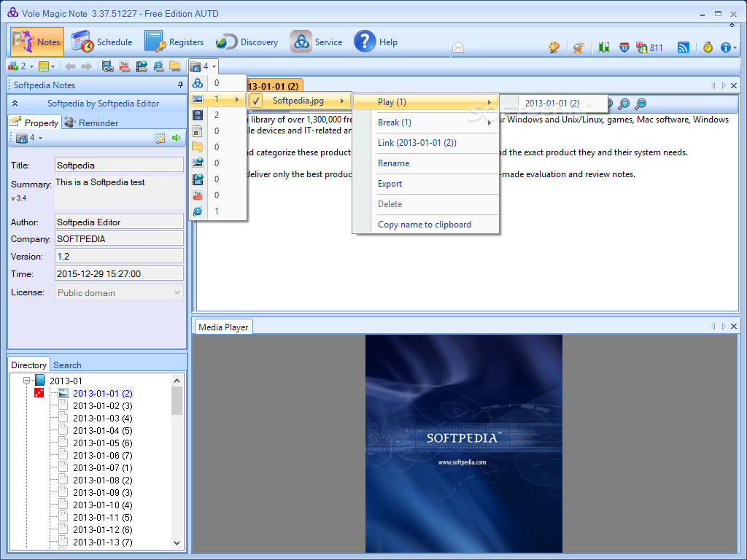Toggle the checked Softpedia.jpg menu item
Screen dimensions: 747x560
pos(300,101)
